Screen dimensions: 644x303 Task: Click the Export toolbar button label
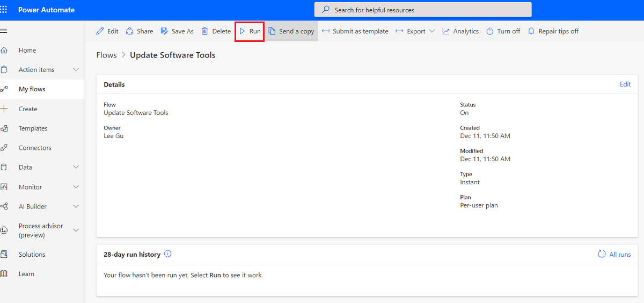pyautogui.click(x=416, y=31)
